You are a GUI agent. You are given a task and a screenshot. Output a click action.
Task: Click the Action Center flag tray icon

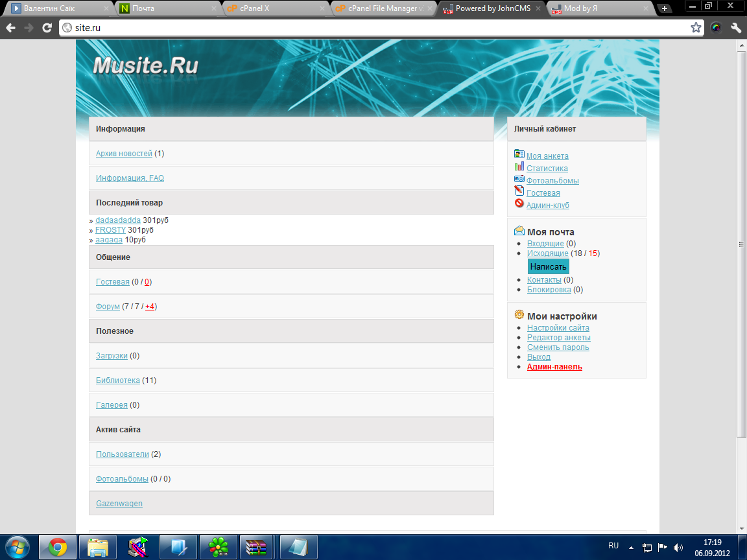[x=662, y=548]
